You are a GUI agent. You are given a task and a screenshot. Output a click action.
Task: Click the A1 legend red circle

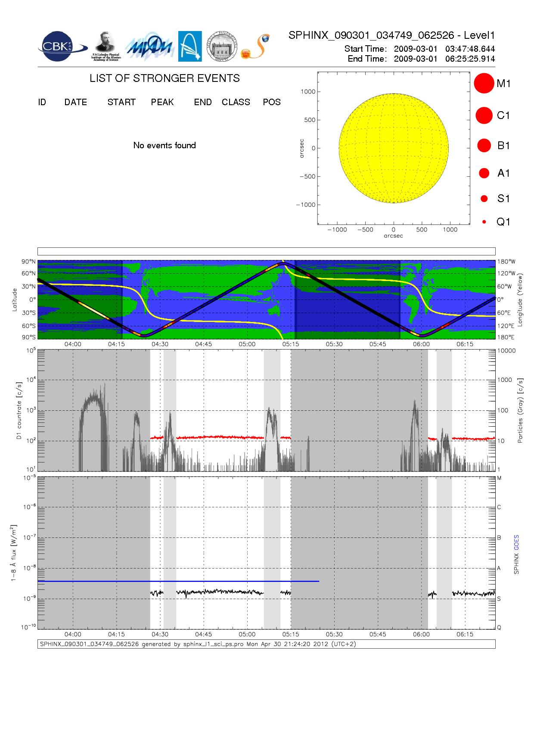484,173
